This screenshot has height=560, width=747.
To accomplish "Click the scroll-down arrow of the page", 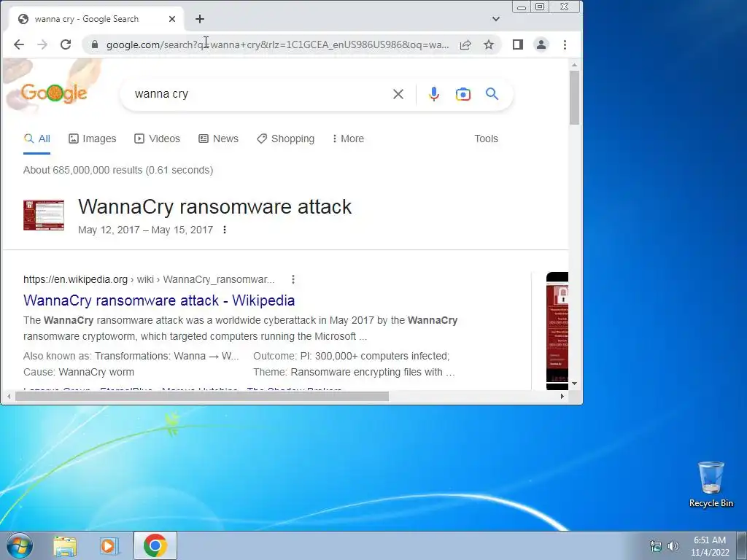I will (574, 384).
